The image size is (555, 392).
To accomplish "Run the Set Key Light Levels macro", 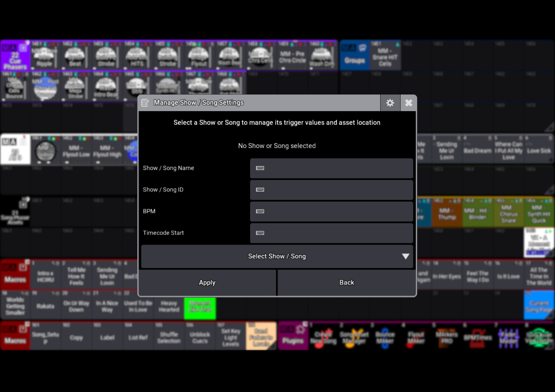I will point(231,336).
